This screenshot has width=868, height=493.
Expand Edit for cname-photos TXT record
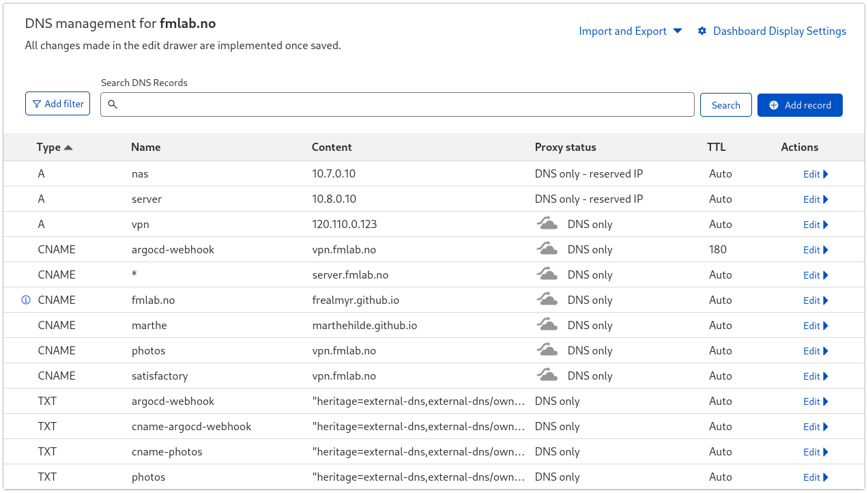pos(815,452)
